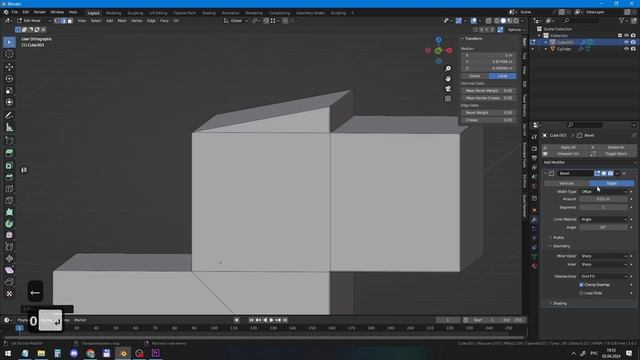Switch to vertex select mode

click(57, 20)
